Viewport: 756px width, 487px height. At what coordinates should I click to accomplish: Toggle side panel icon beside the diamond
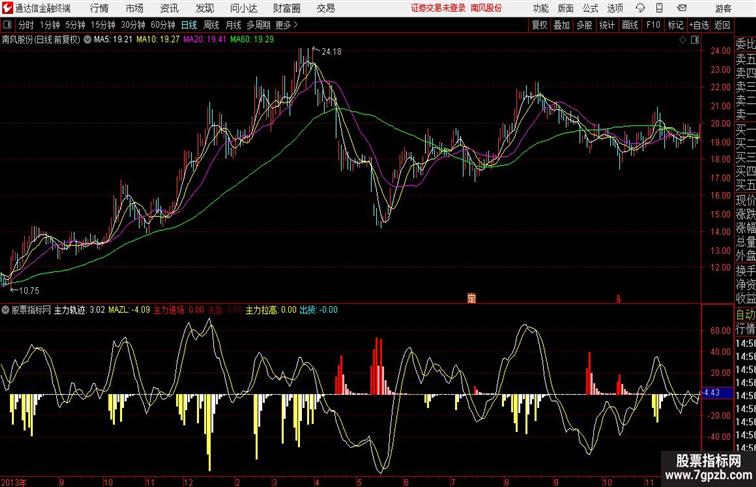coord(695,40)
